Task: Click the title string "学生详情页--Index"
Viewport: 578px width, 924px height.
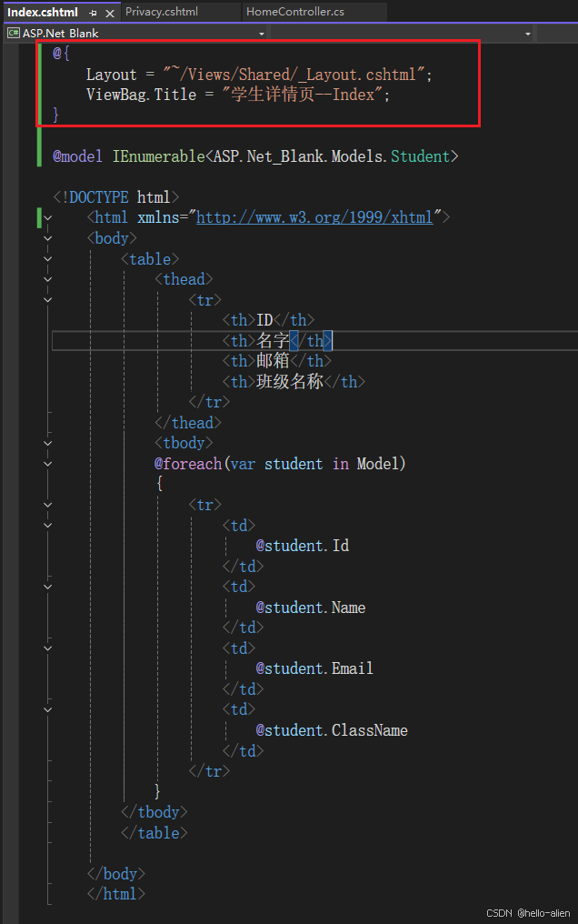Action: click(x=303, y=95)
